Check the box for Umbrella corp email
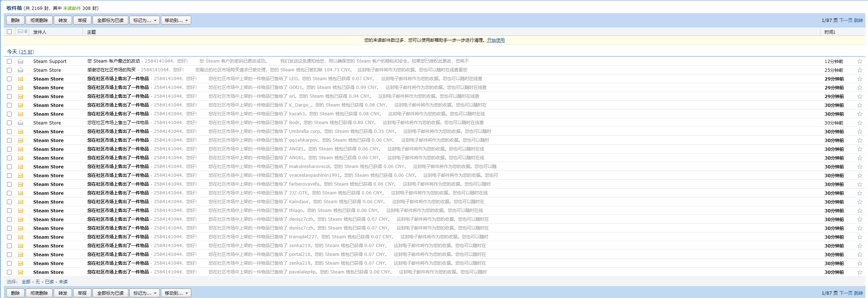This screenshot has height=298, width=868. point(10,131)
